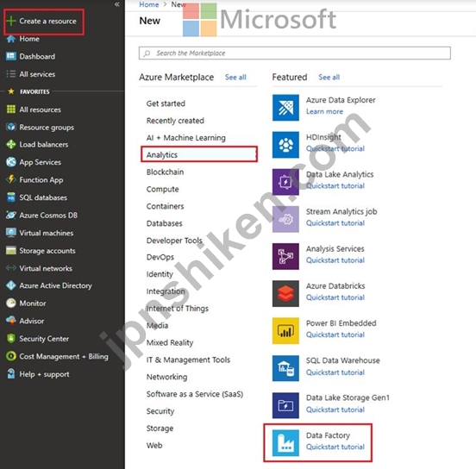The height and width of the screenshot is (469, 476).
Task: Open the DevOps category
Action: tap(160, 257)
